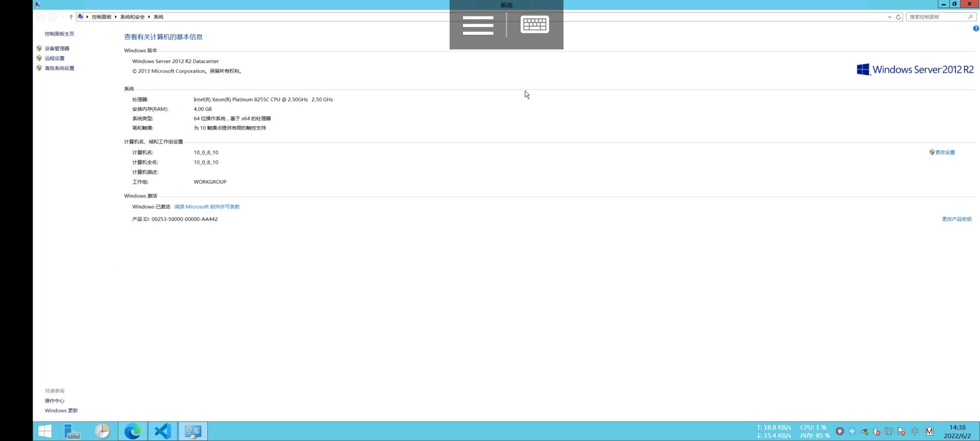Open 操作中心 in the sidebar
This screenshot has width=980, height=441.
tap(54, 401)
